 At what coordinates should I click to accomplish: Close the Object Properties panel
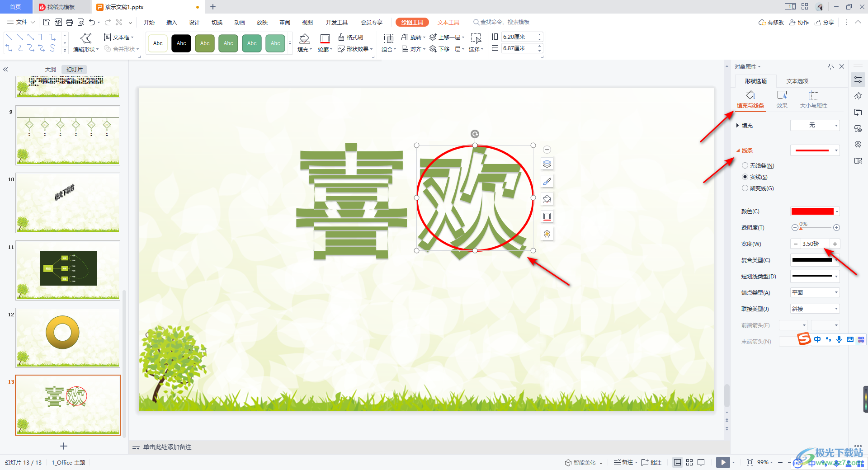click(842, 66)
